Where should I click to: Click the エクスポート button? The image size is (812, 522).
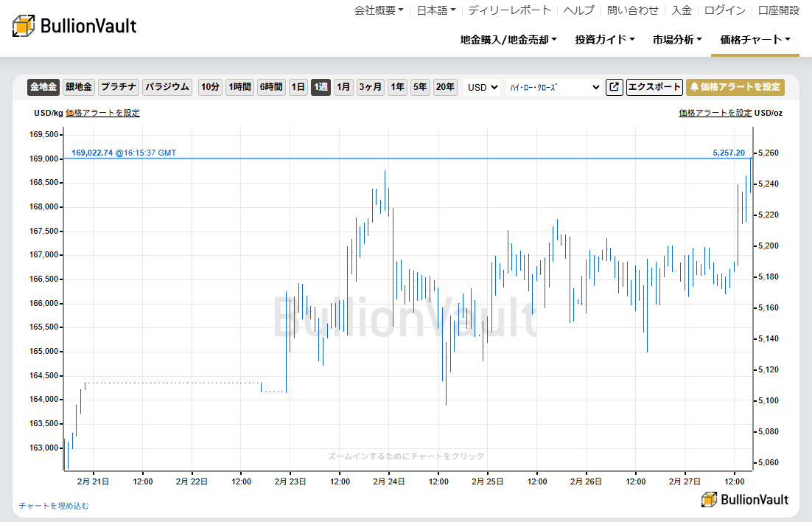tap(656, 86)
